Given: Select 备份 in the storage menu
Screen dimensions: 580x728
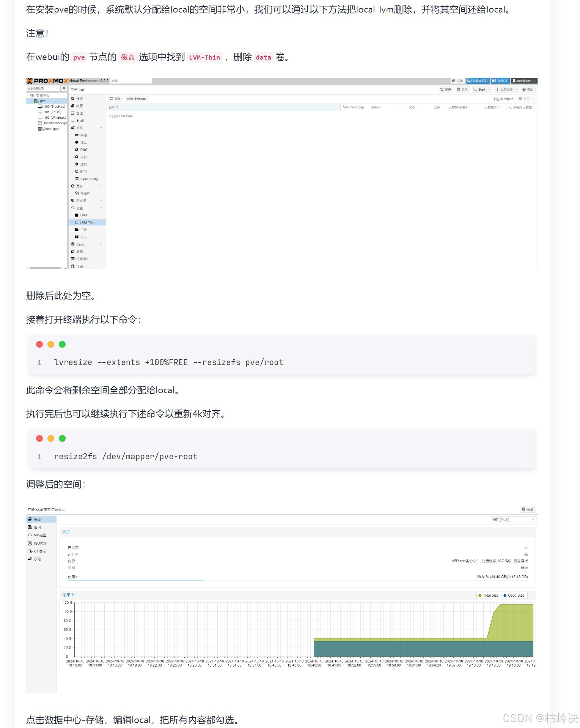Looking at the screenshot, I should (41, 527).
